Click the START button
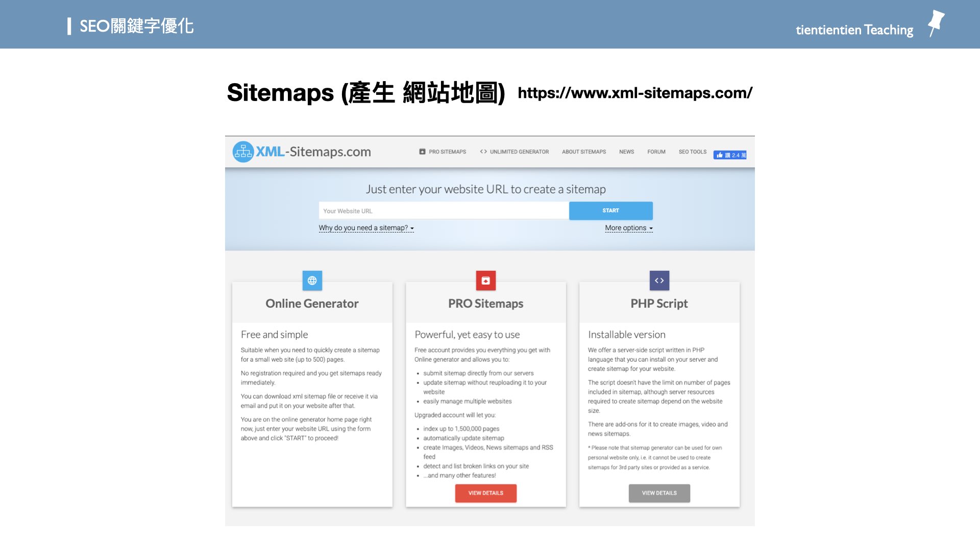 click(x=610, y=210)
